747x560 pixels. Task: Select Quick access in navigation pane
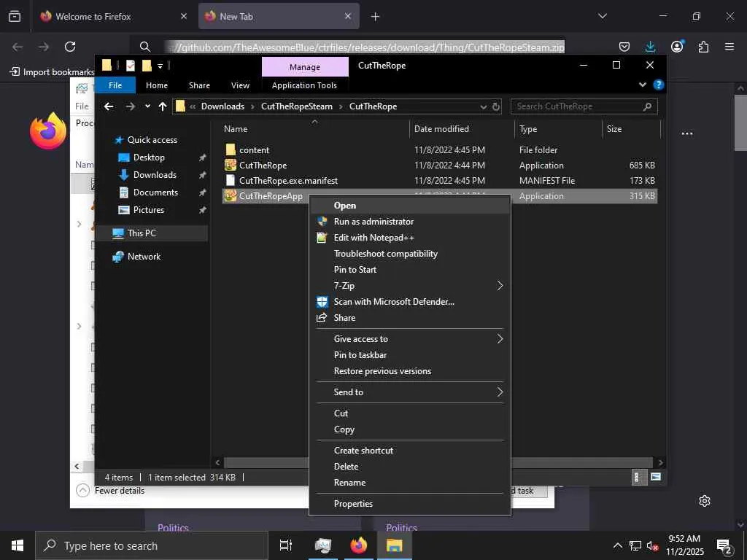click(152, 140)
